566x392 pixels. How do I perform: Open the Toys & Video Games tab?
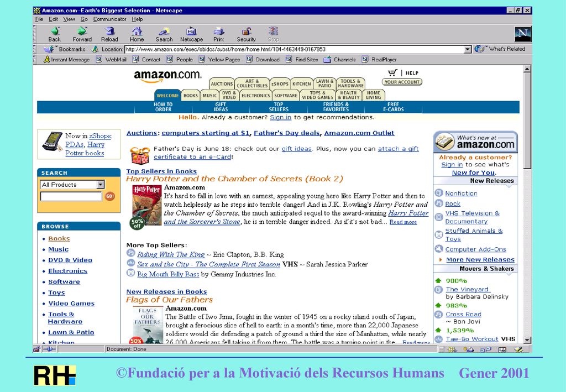pos(318,95)
